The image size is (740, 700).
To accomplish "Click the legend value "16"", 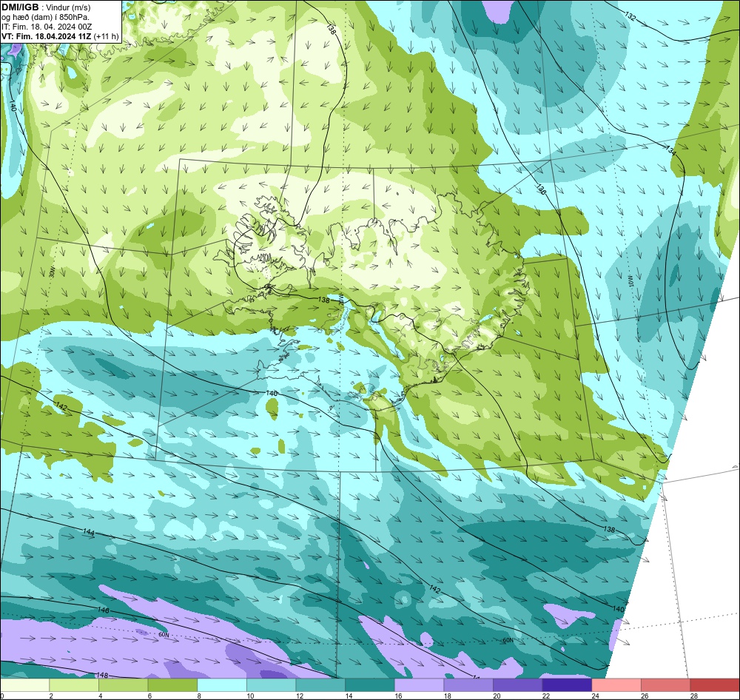I will [398, 696].
